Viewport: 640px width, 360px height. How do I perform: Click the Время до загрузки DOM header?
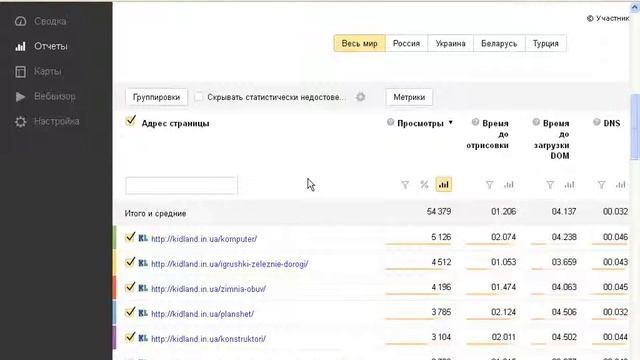[551, 139]
